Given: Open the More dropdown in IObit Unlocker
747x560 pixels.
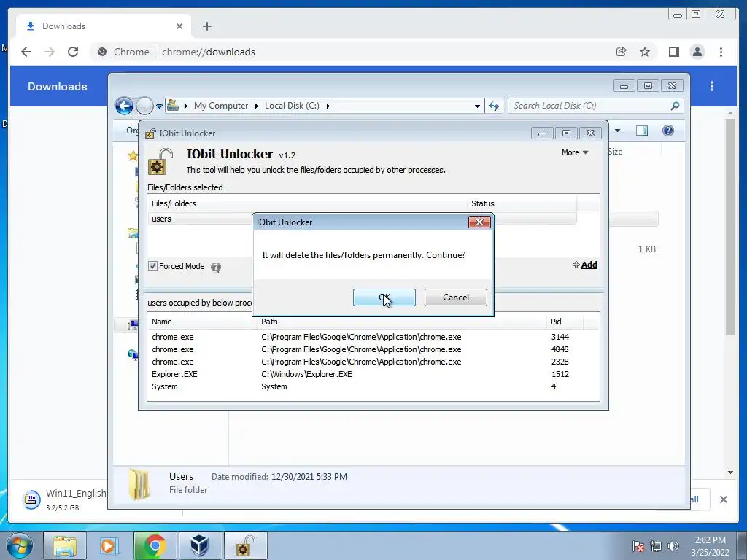Looking at the screenshot, I should tap(575, 152).
